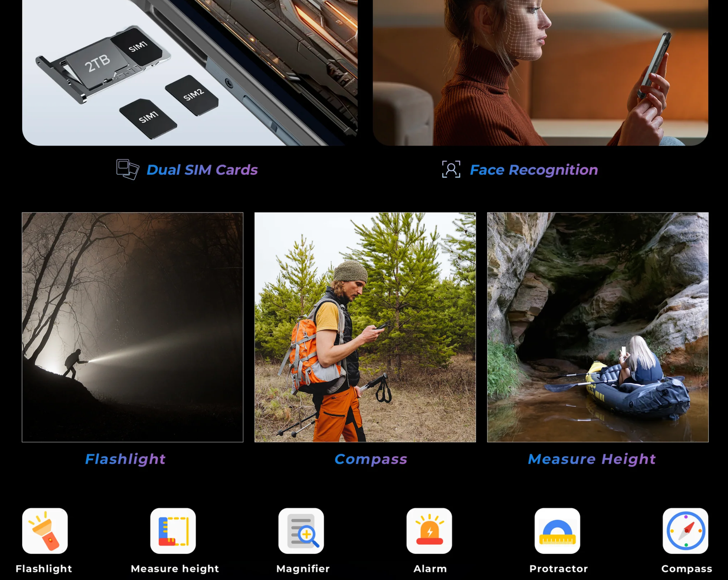Tap the Alarm siren icon
728x580 pixels.
429,530
